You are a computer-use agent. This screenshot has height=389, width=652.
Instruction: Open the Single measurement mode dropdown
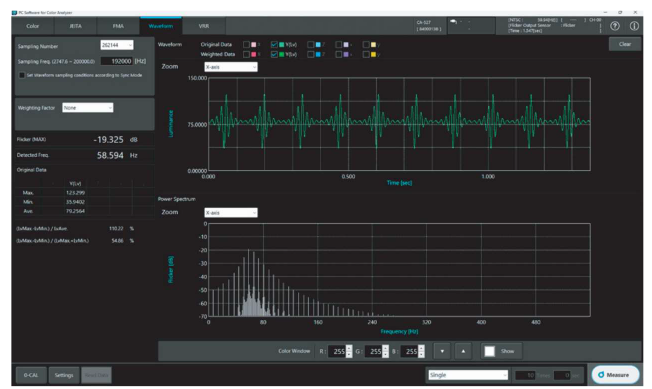(468, 375)
